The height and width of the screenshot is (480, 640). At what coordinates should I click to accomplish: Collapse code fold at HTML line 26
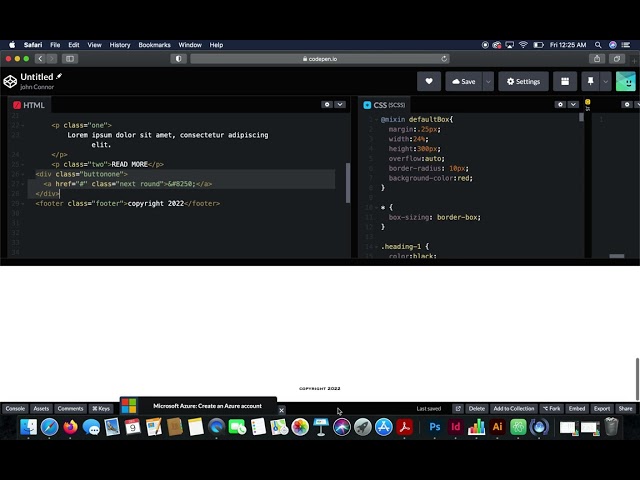tap(22, 174)
